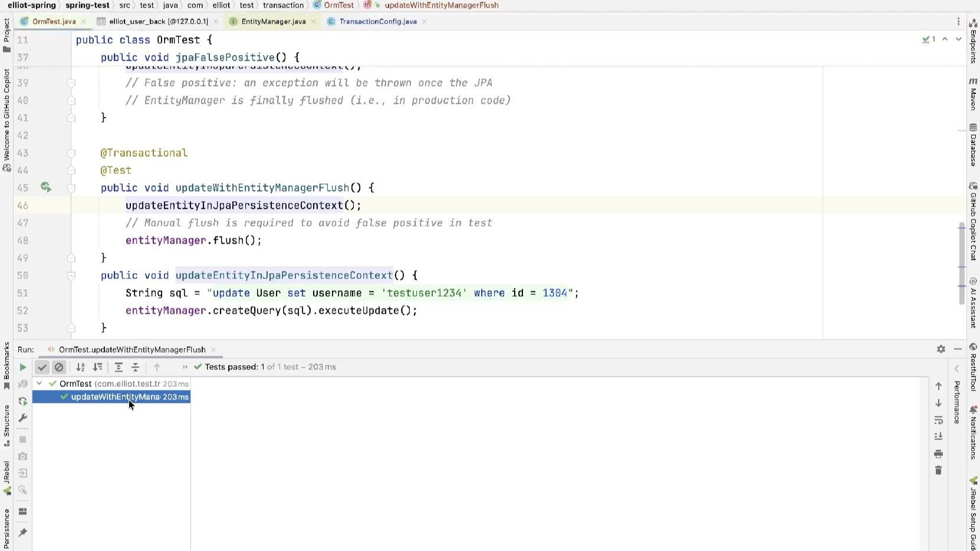Toggle Show Passed tests checkmark button
This screenshot has height=551, width=980.
coord(42,368)
